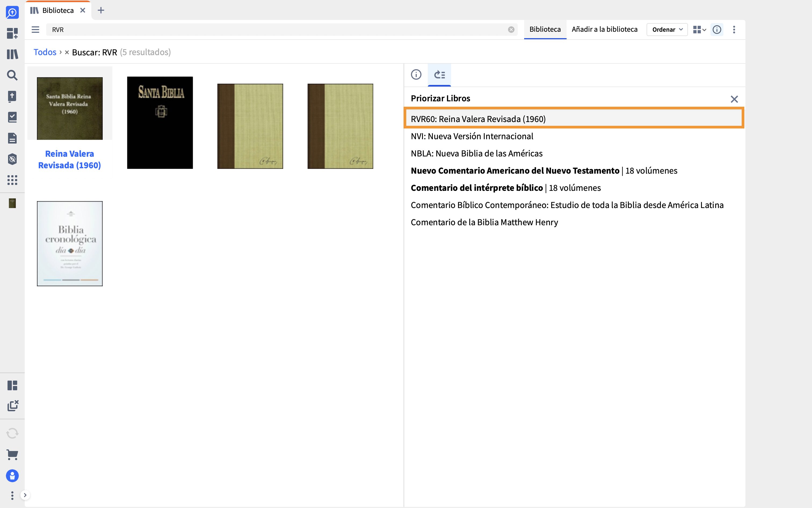The width and height of the screenshot is (812, 508).
Task: Open the shopping cart store icon
Action: (x=12, y=455)
